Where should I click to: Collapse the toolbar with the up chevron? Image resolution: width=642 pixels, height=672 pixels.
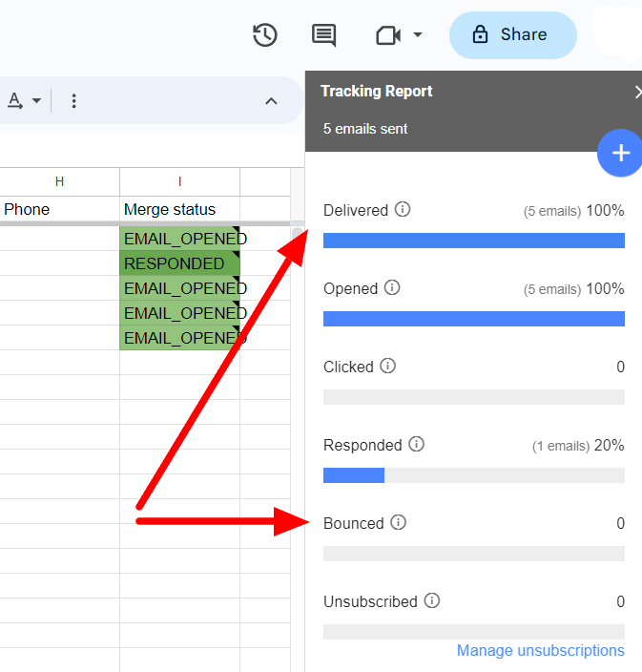(x=271, y=101)
